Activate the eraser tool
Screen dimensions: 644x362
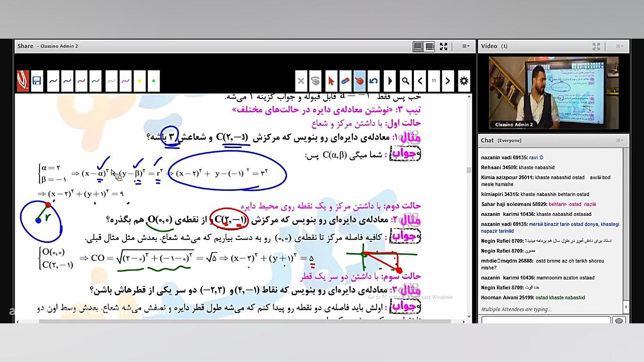point(345,81)
